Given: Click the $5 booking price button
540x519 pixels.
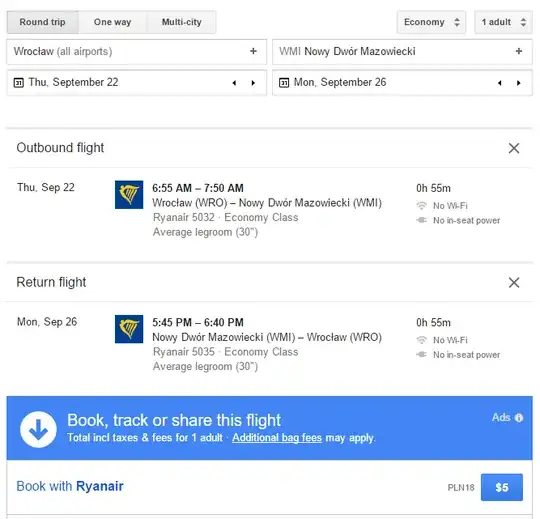Looking at the screenshot, I should coord(501,487).
